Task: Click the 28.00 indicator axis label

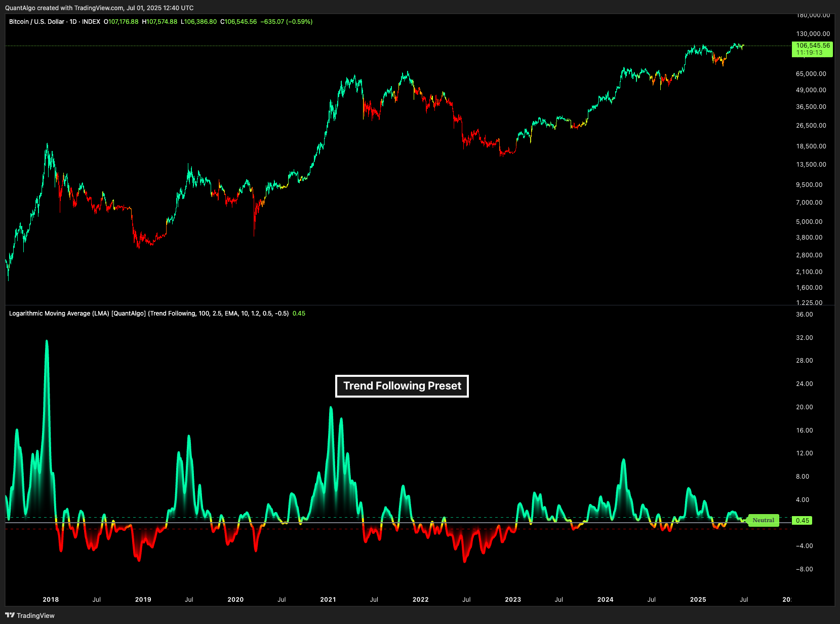Action: point(805,361)
